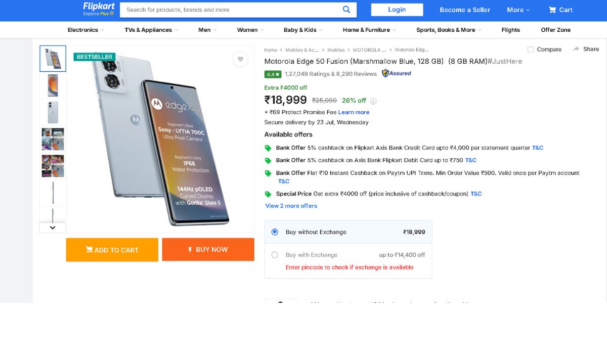Click View 2 more offers link
Image resolution: width=607 pixels, height=364 pixels.
291,206
